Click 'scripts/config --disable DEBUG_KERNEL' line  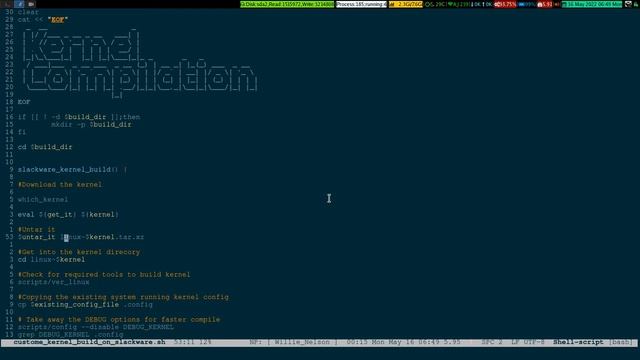coord(96,327)
